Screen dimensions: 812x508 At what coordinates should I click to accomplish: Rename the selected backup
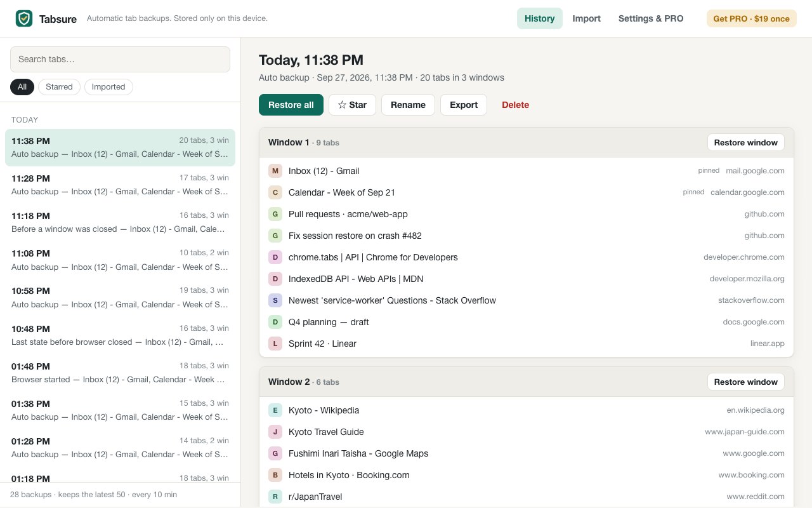pos(408,105)
